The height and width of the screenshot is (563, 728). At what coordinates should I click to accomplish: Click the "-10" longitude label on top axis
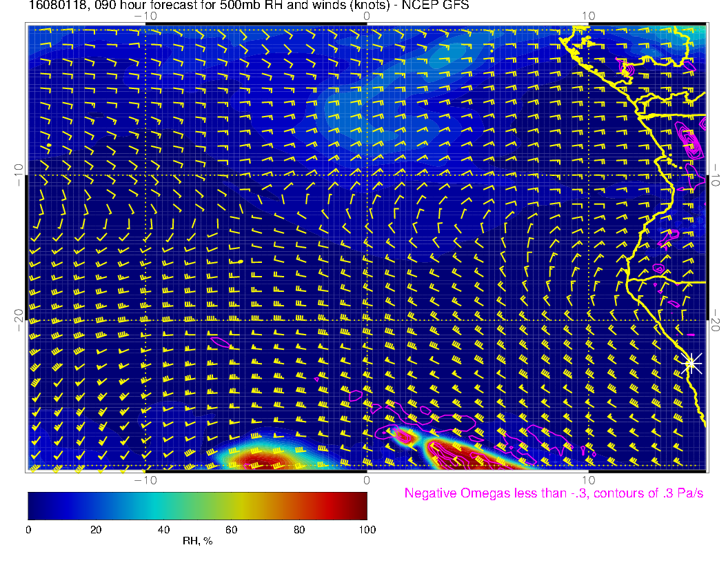click(145, 16)
